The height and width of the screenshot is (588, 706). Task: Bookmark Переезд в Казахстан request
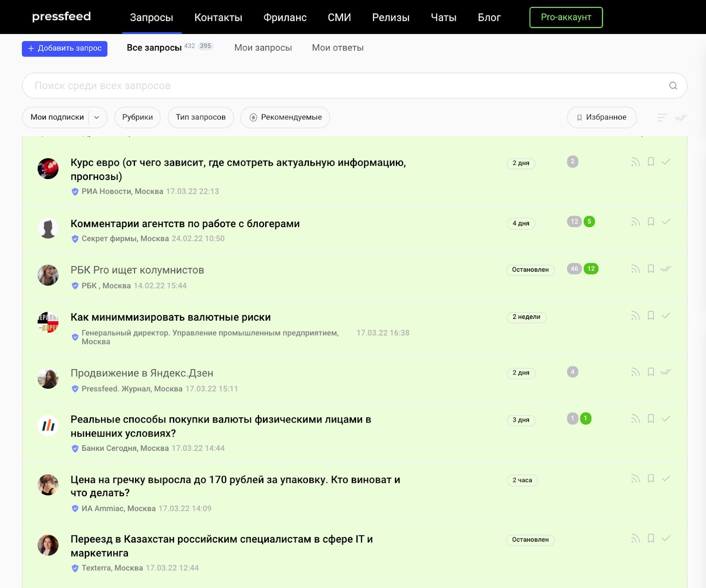(x=651, y=539)
